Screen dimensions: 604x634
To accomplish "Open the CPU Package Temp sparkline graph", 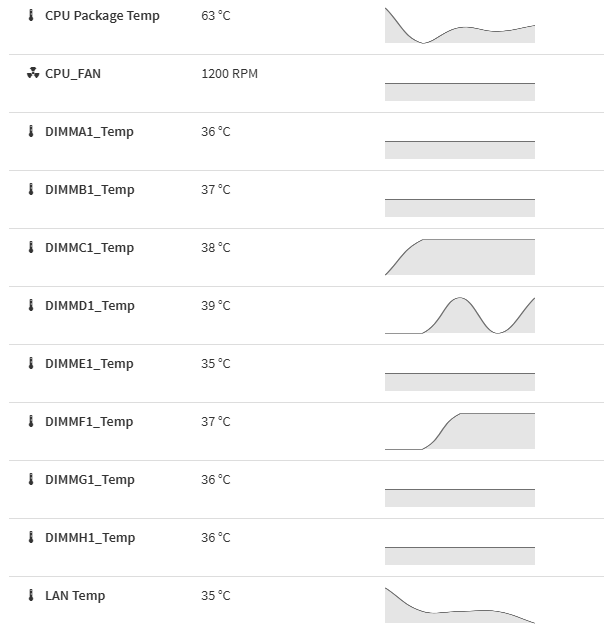I will click(x=459, y=25).
